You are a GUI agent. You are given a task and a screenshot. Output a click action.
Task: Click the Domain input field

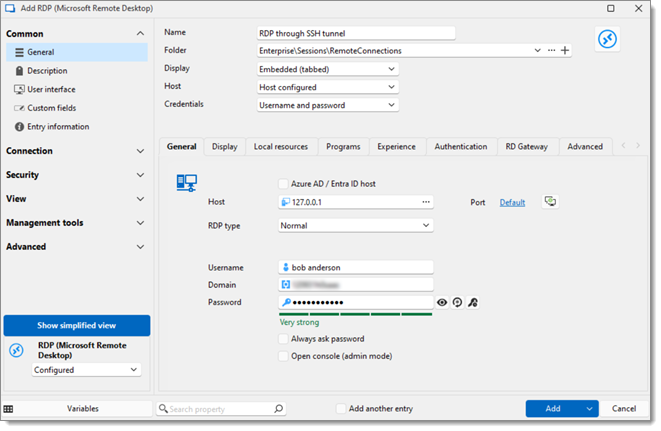(x=355, y=285)
